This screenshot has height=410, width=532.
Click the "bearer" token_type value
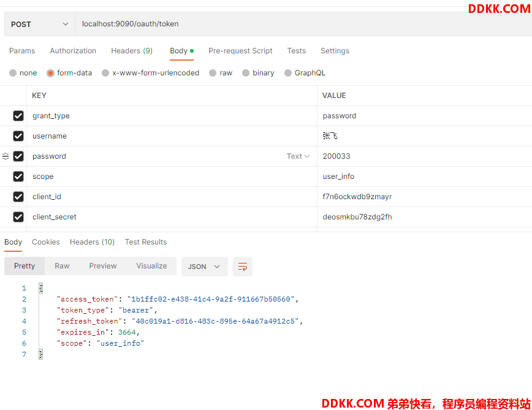click(x=135, y=310)
